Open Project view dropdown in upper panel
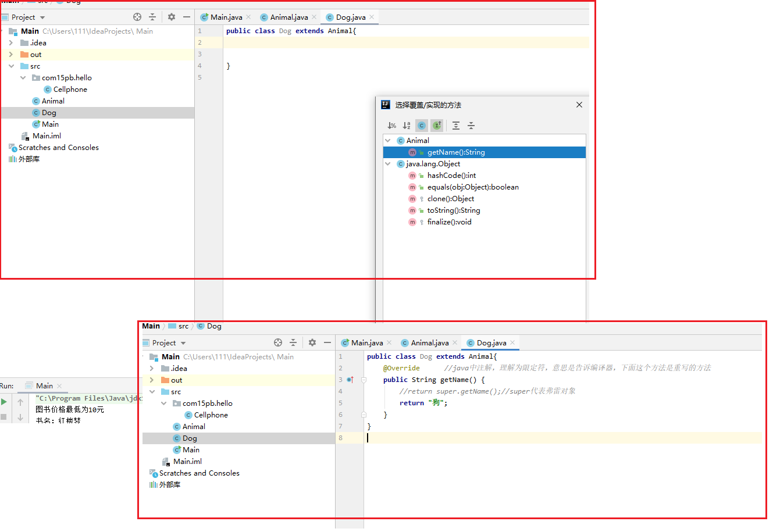The width and height of the screenshot is (773, 532). click(42, 17)
